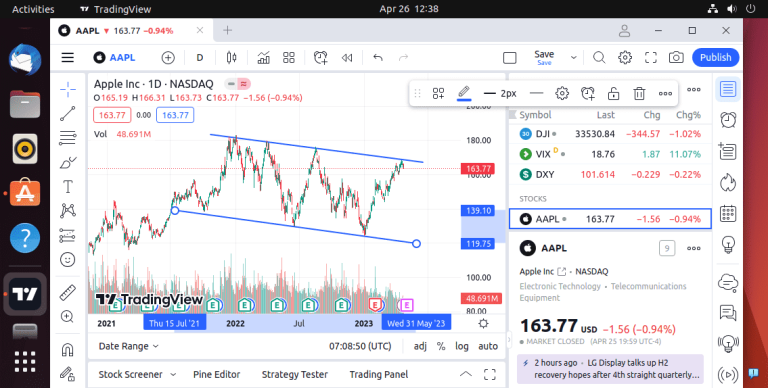Add alert on the selected drawing
Image resolution: width=768 pixels, height=388 pixels.
pyautogui.click(x=587, y=93)
